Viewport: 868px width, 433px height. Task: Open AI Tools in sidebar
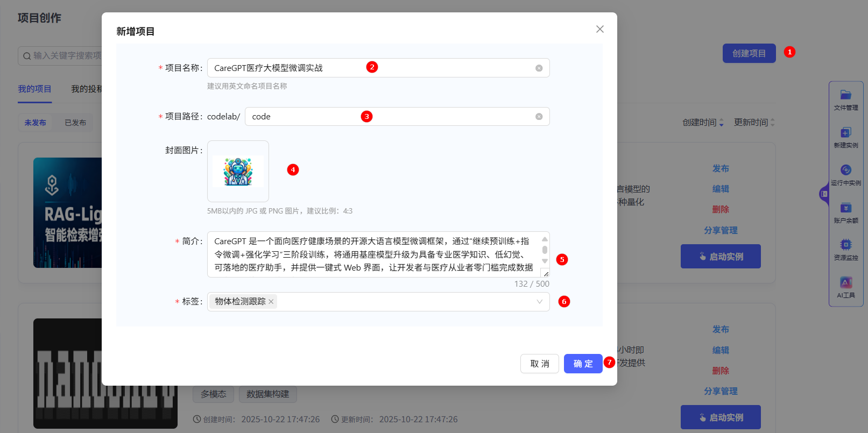point(845,287)
